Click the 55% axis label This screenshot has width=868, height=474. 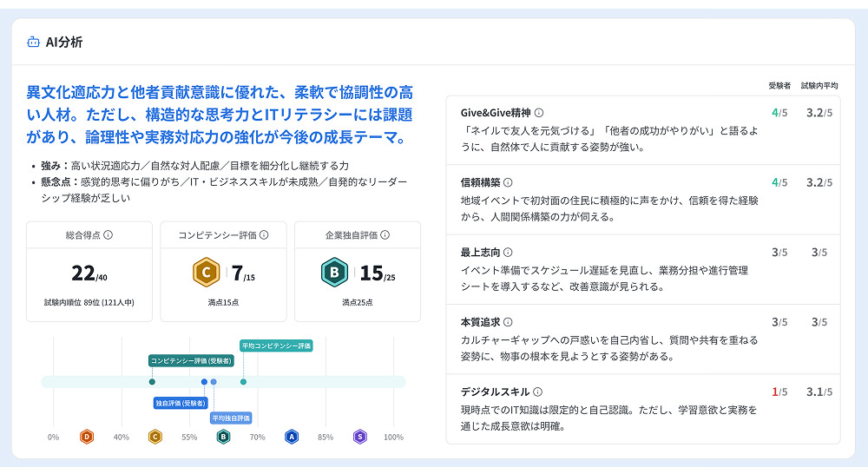[x=189, y=437]
